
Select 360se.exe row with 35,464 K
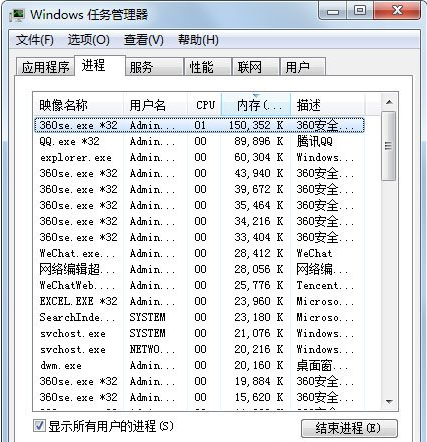199,205
